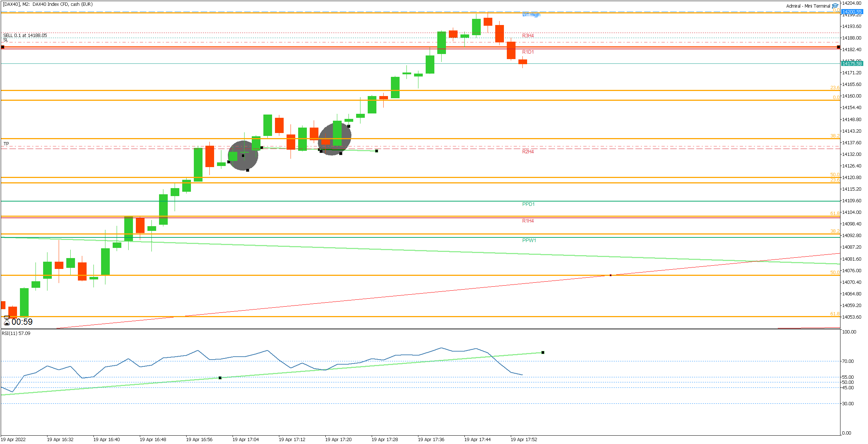Click the green 14175.58 current price tag
This screenshot has width=868, height=444.
coord(851,64)
